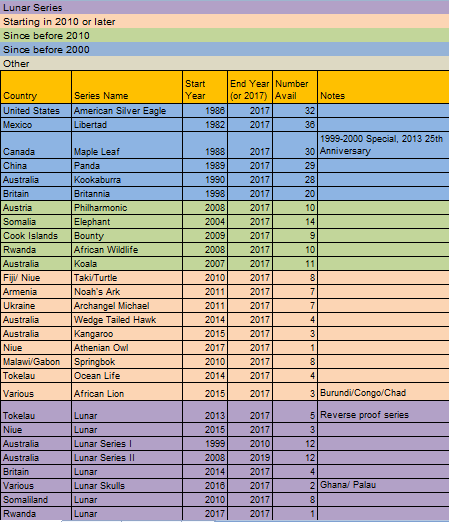Click the Since before 2000 legend row
The height and width of the screenshot is (522, 449).
click(224, 49)
